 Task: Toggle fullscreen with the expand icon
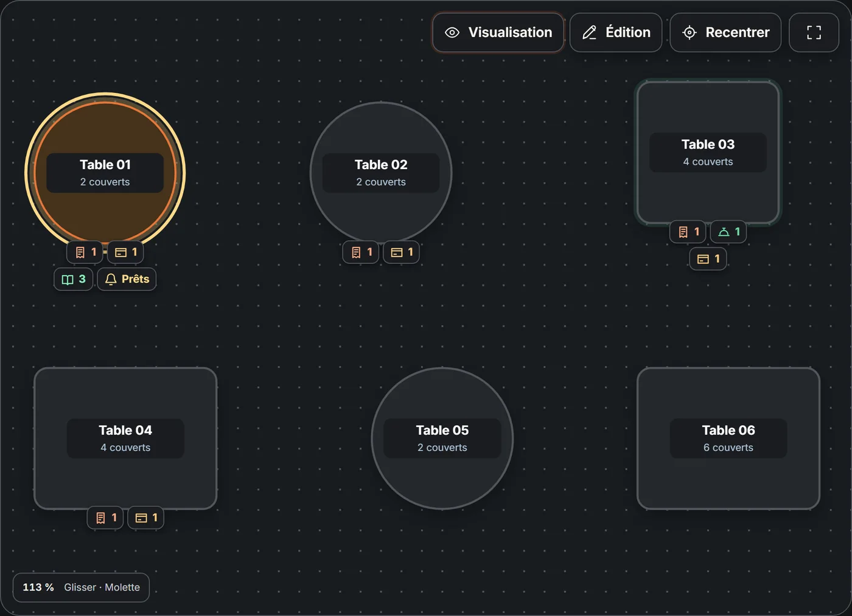(x=814, y=32)
